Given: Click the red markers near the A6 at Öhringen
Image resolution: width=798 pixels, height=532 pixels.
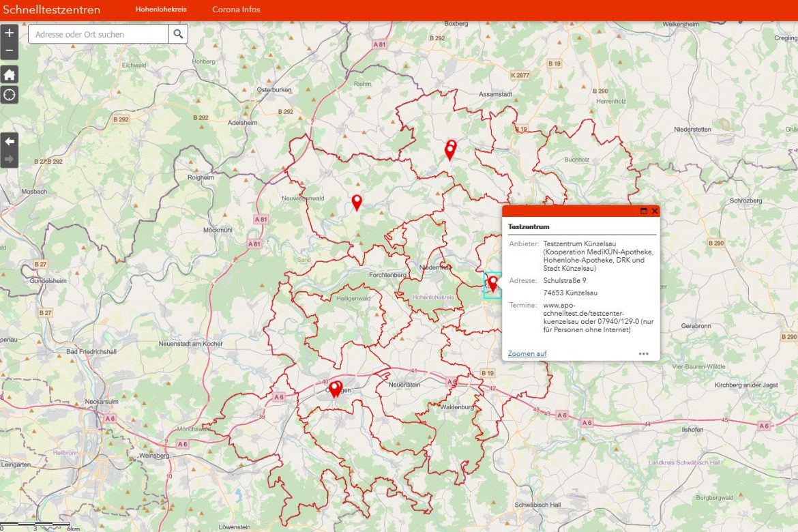Looking at the screenshot, I should tap(335, 389).
